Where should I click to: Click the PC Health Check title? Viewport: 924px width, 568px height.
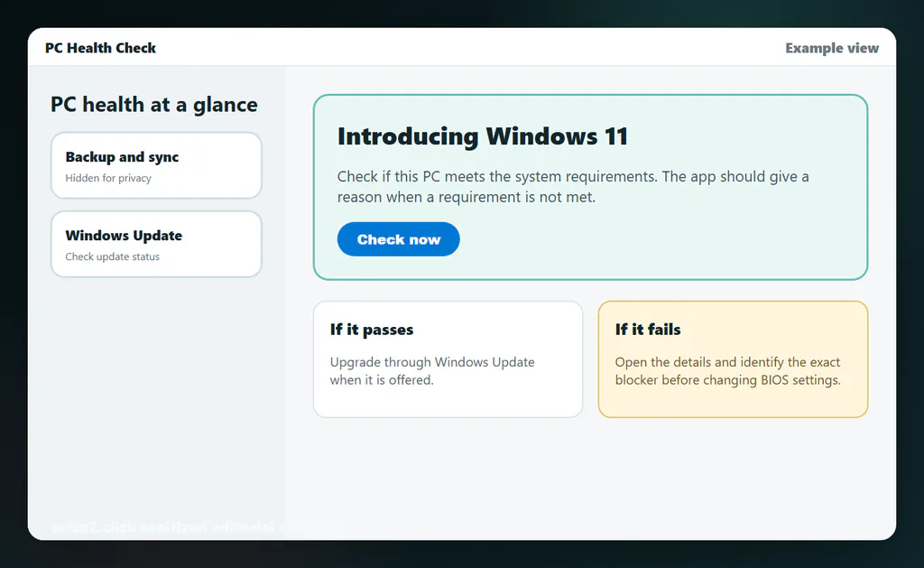point(101,48)
